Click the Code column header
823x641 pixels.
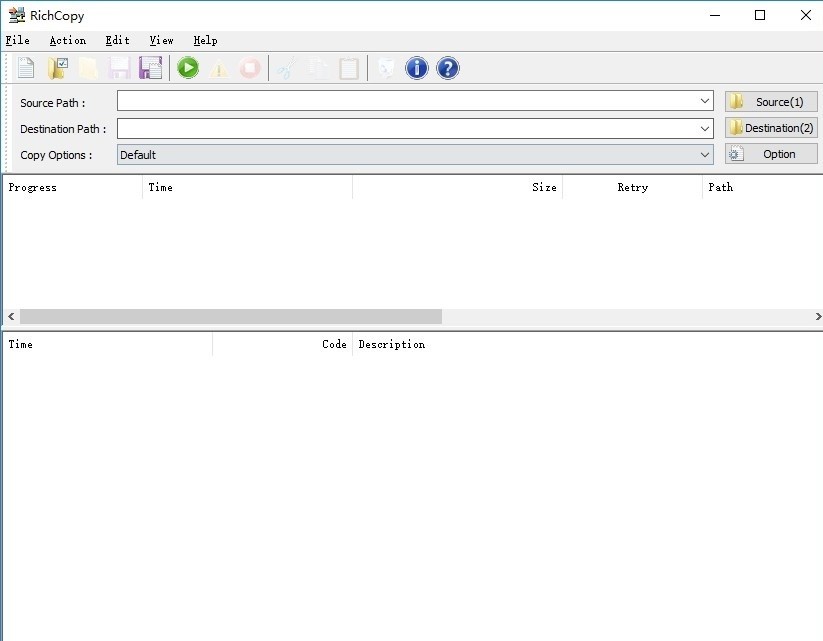point(282,344)
